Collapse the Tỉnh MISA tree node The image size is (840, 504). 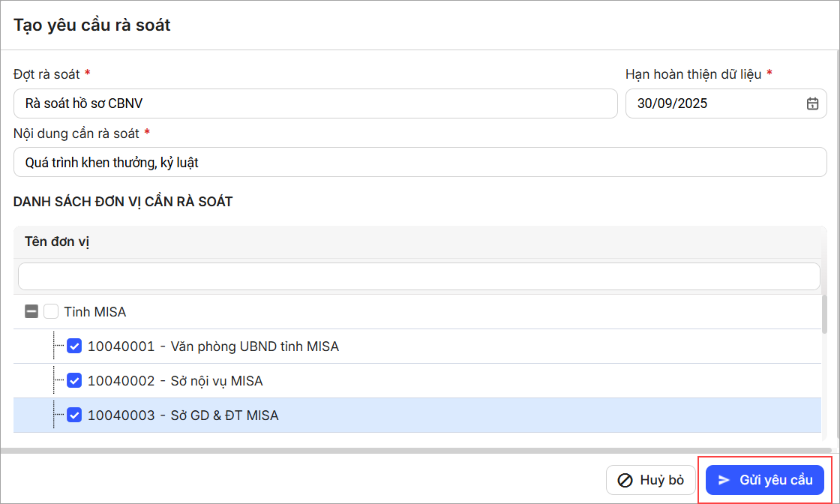pyautogui.click(x=31, y=311)
